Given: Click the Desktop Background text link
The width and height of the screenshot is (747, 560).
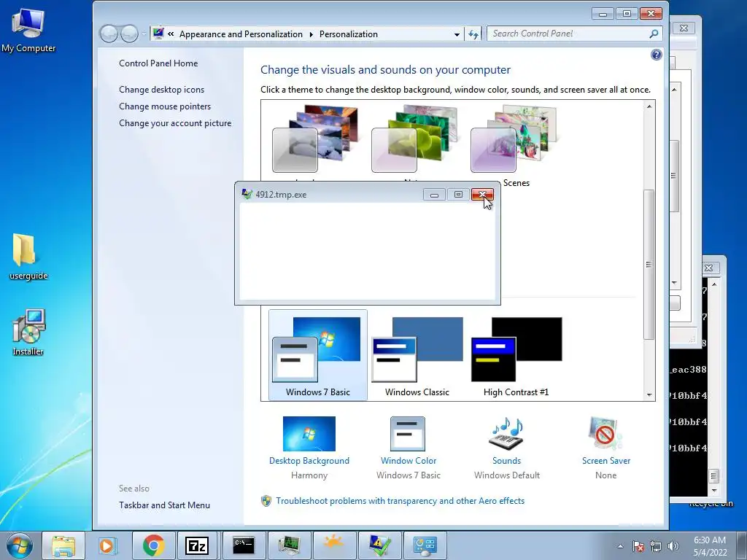Looking at the screenshot, I should [x=309, y=461].
